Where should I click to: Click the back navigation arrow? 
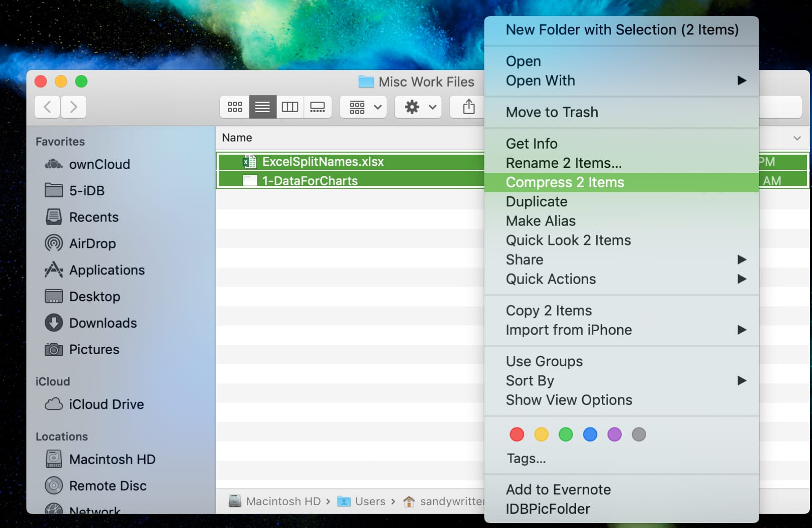tap(47, 107)
